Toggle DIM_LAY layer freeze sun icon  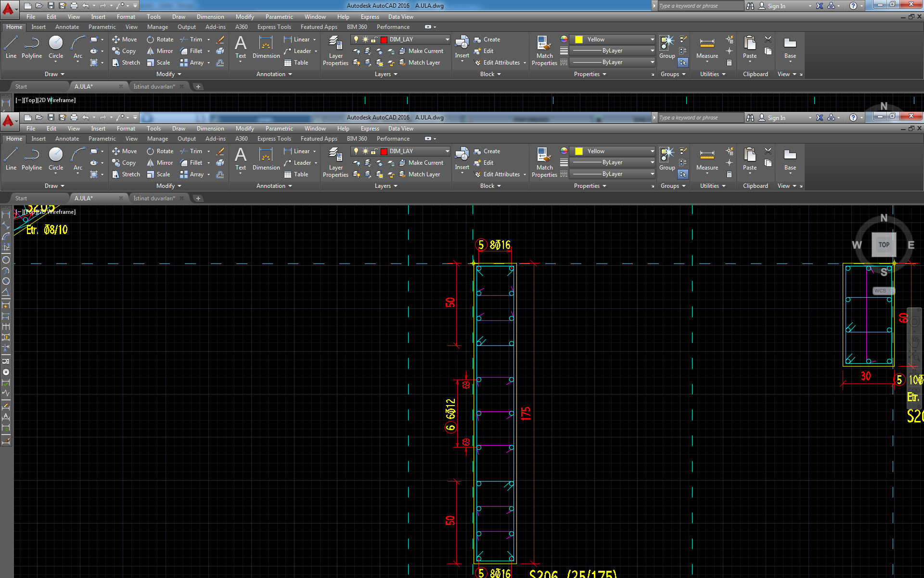click(365, 151)
